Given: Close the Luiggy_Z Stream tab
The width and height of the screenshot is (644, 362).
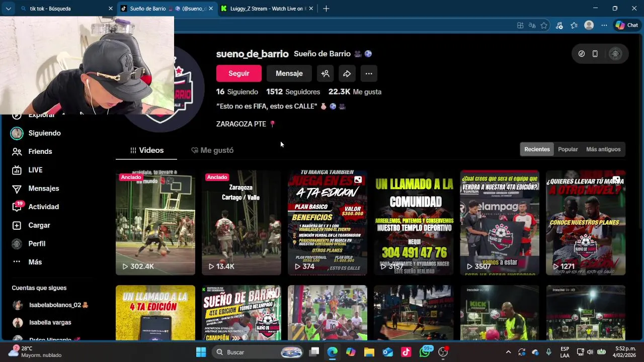Looking at the screenshot, I should [x=311, y=9].
